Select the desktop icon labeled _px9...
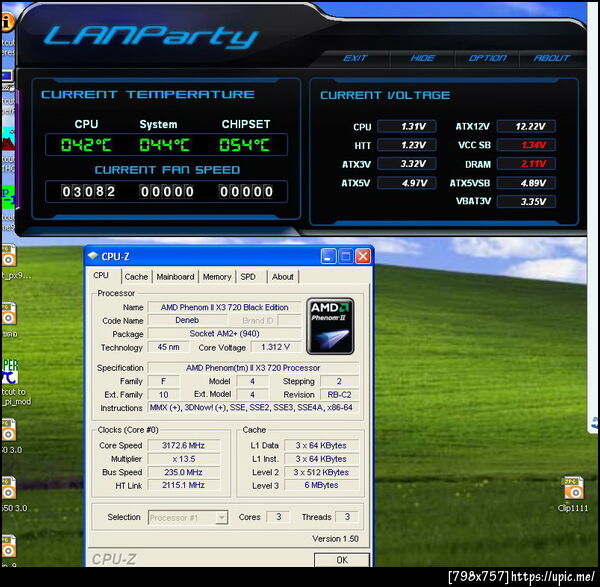Image resolution: width=600 pixels, height=587 pixels. [x=11, y=262]
